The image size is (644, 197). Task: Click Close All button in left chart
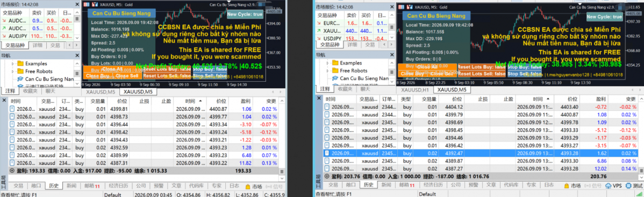pyautogui.click(x=112, y=69)
